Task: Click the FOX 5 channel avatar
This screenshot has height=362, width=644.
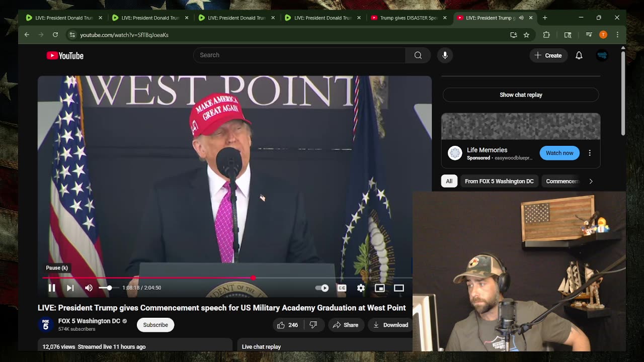Action: point(45,325)
